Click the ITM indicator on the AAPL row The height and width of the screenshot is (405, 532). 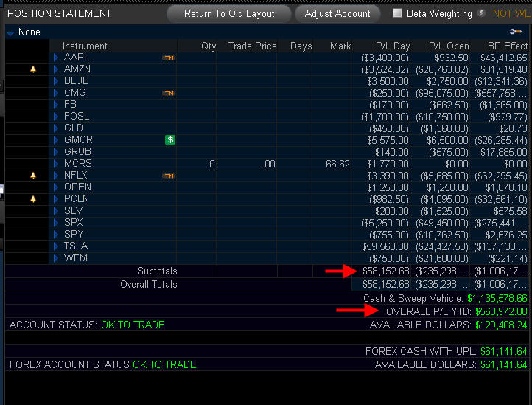coord(168,58)
